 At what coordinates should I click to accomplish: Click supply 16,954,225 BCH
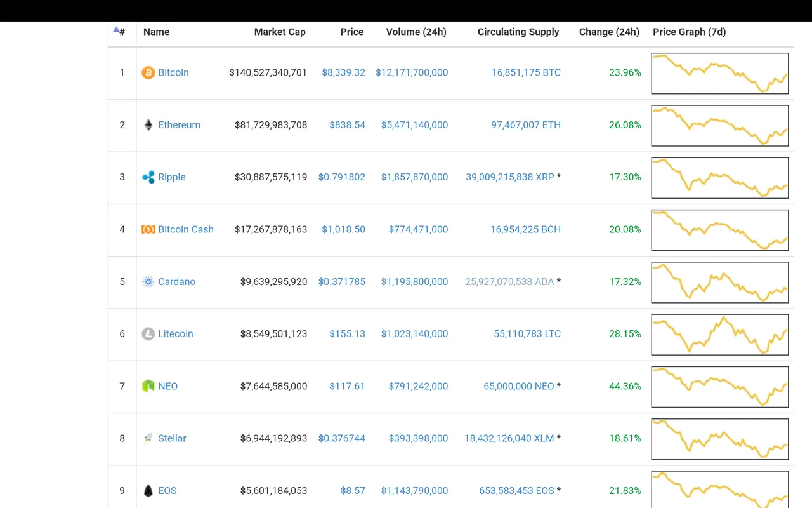coord(525,229)
